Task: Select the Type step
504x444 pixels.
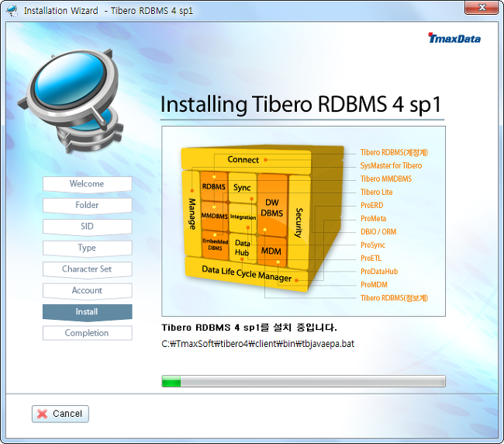Action: pyautogui.click(x=87, y=248)
